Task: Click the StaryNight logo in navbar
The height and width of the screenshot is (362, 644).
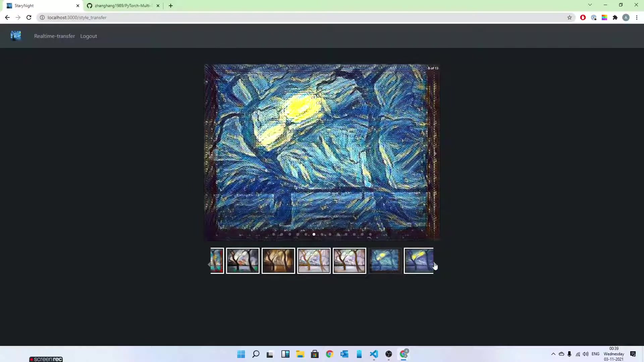Action: point(15,36)
